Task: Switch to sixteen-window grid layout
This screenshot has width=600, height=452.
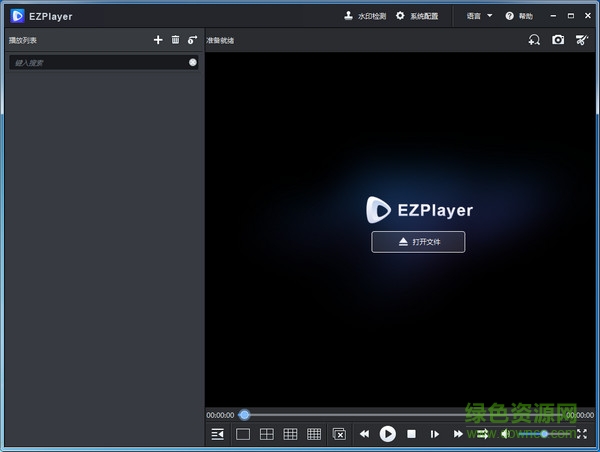Action: pyautogui.click(x=314, y=434)
